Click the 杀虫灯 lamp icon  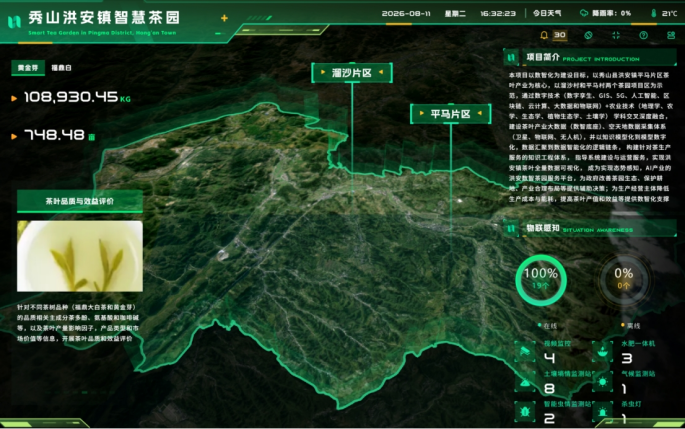pyautogui.click(x=602, y=412)
